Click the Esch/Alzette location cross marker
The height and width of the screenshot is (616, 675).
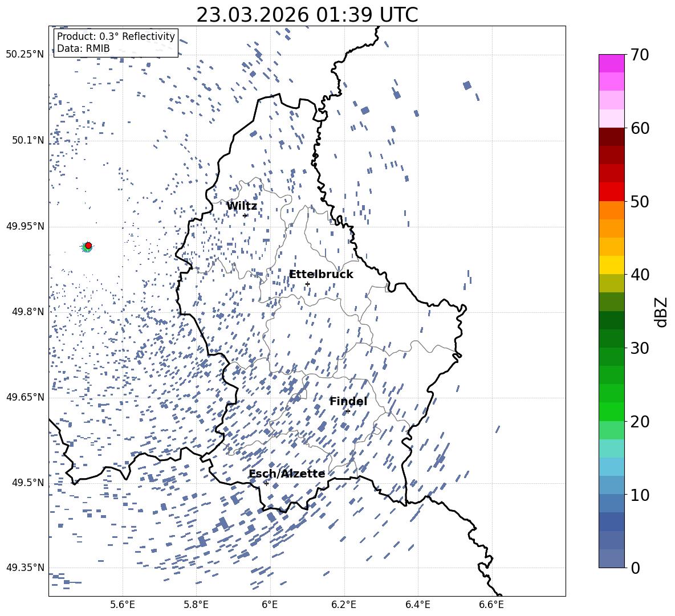266,483
